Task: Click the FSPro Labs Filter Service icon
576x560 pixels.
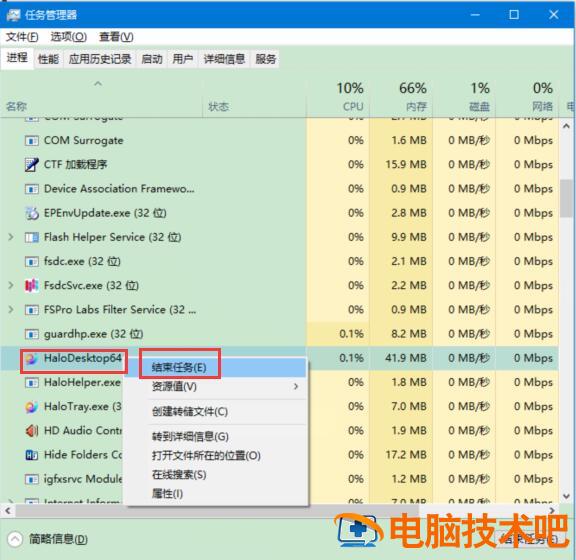Action: 32,310
